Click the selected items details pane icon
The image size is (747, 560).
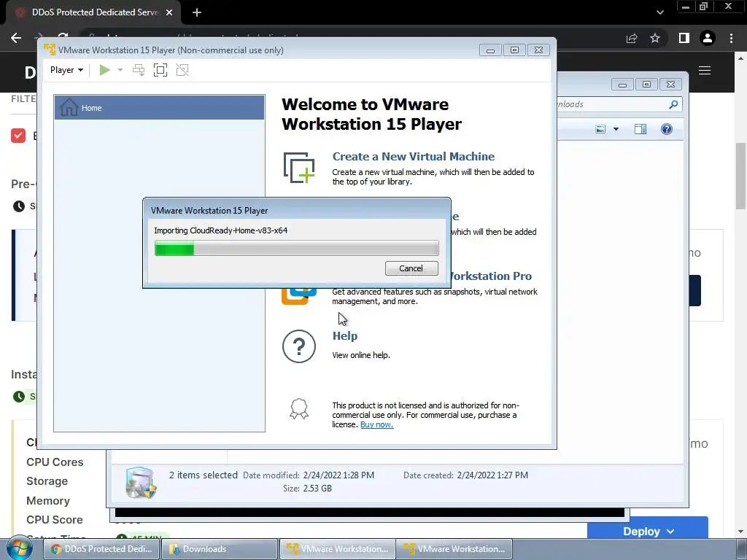pyautogui.click(x=141, y=482)
